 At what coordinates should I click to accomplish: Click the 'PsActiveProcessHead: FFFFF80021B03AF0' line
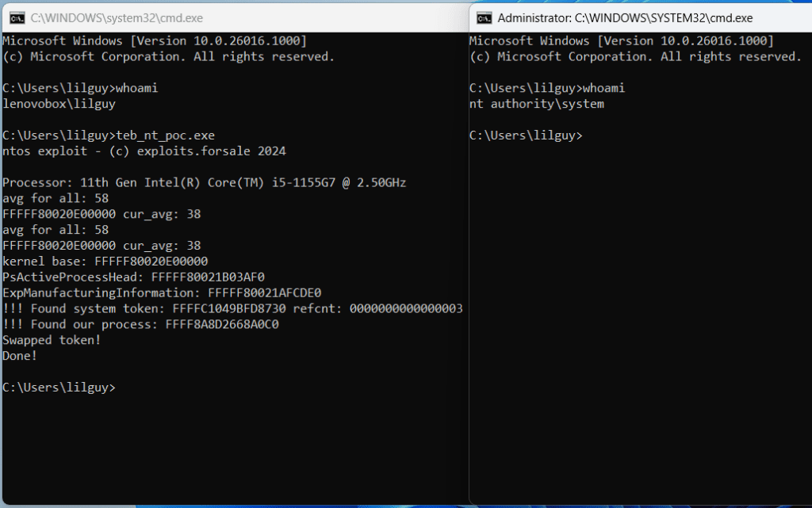click(x=133, y=277)
